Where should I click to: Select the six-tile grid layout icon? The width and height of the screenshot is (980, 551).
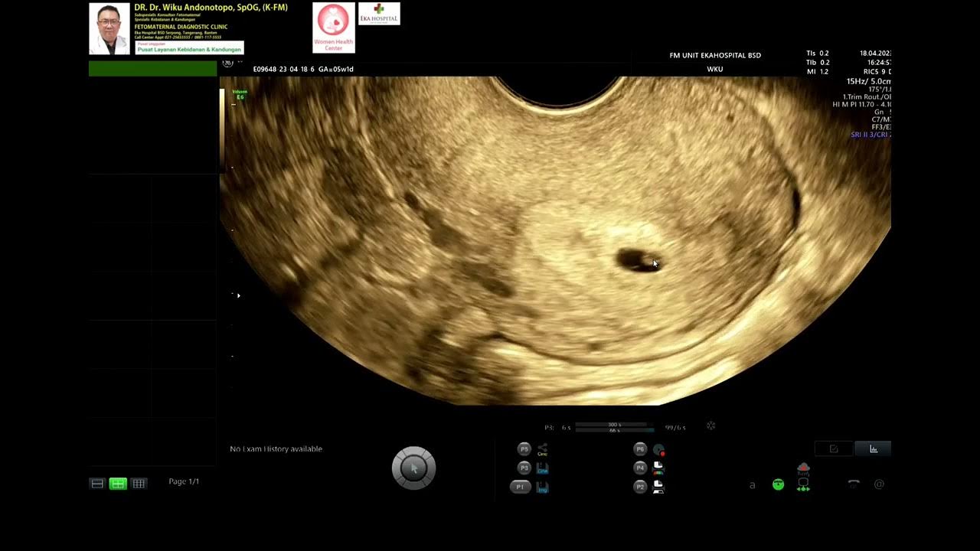point(139,484)
